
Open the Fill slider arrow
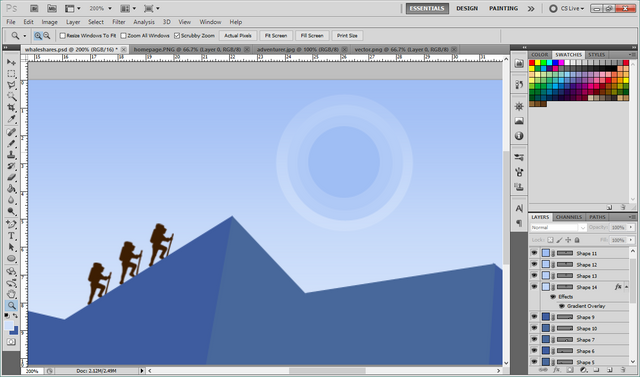coord(631,240)
